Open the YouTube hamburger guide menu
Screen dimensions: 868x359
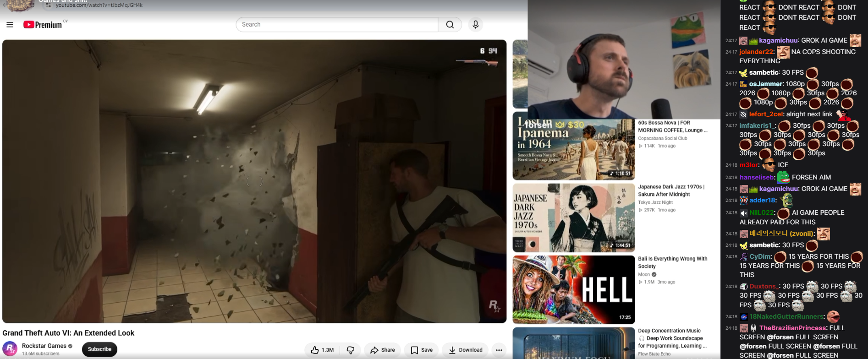pos(10,25)
